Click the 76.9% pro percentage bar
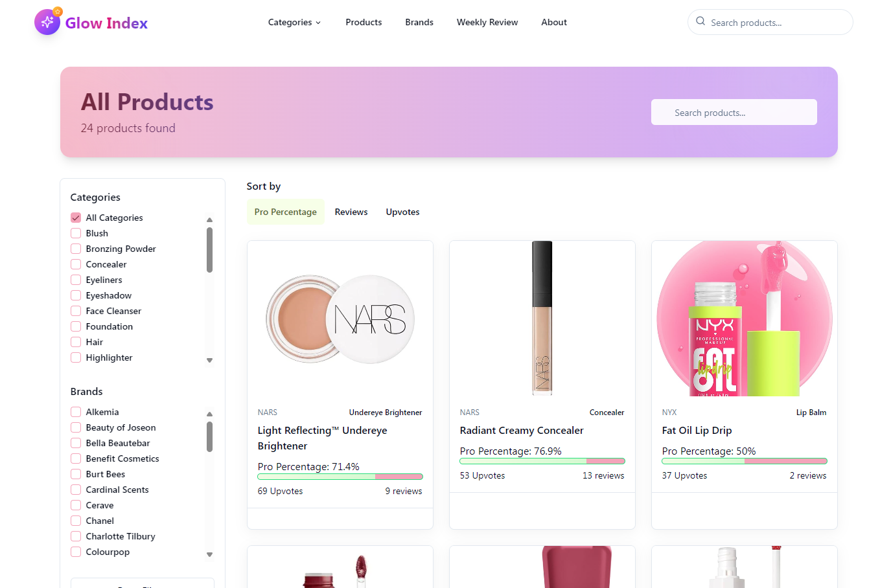 (542, 461)
